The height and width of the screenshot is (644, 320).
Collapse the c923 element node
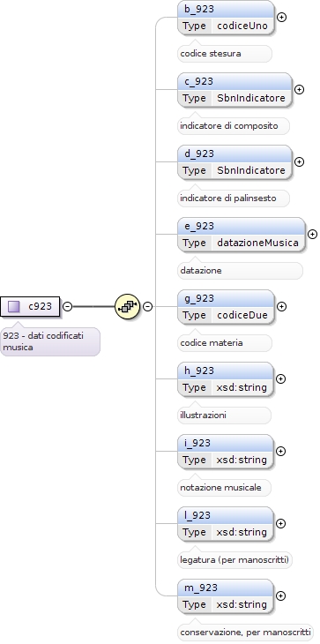(x=67, y=306)
